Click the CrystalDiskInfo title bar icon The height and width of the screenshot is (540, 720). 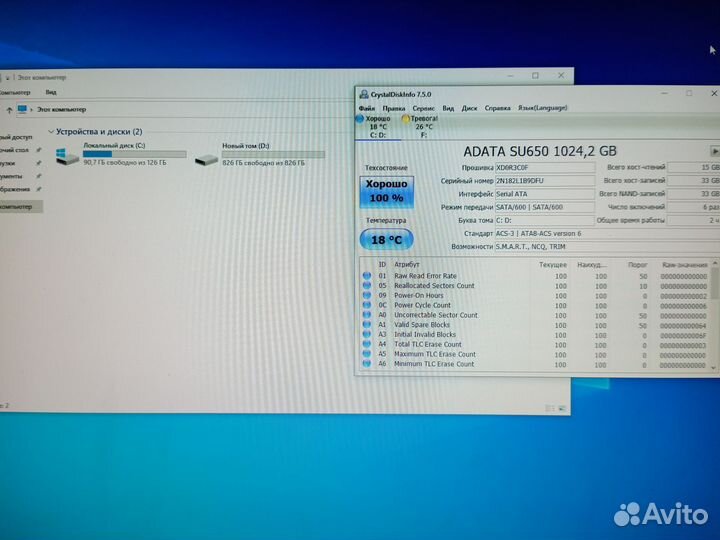click(364, 94)
